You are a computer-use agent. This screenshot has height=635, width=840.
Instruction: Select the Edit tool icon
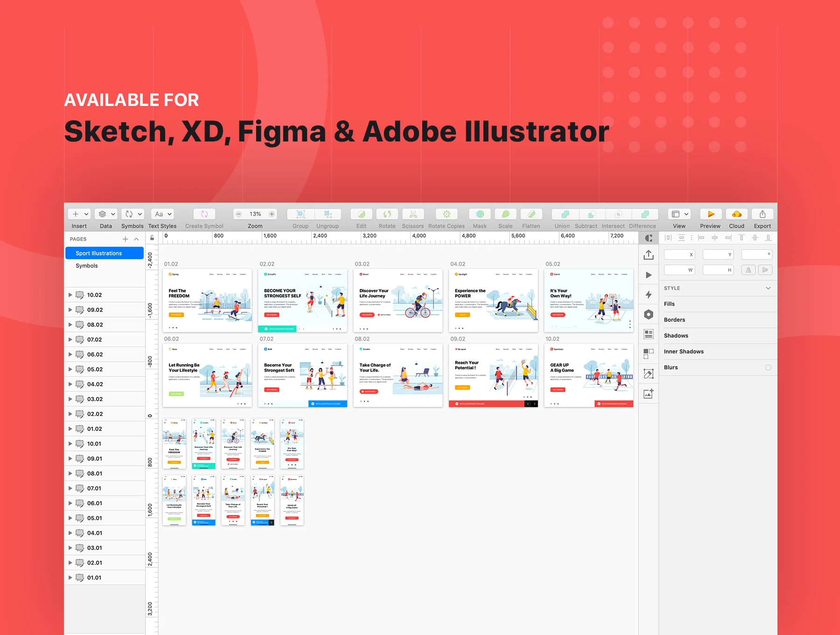tap(361, 214)
